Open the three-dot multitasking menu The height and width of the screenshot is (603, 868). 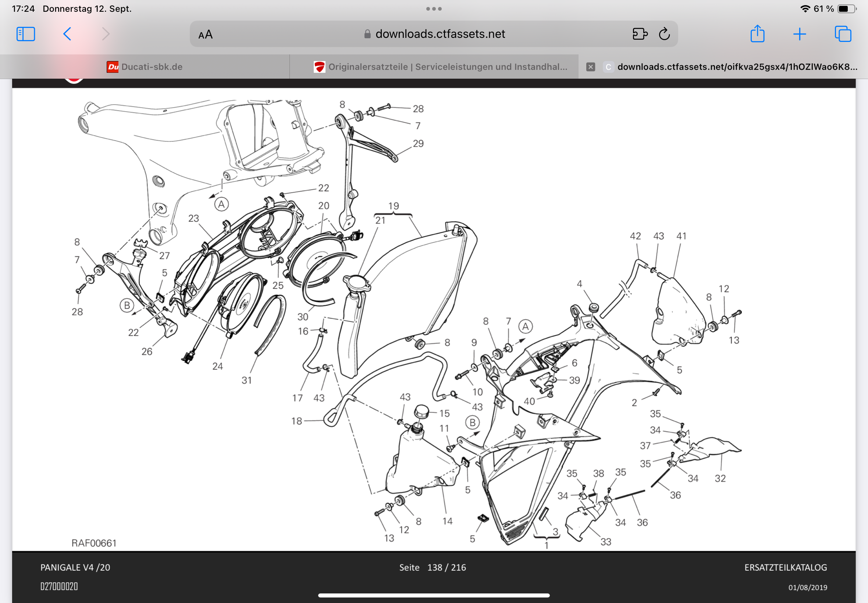[x=434, y=9]
